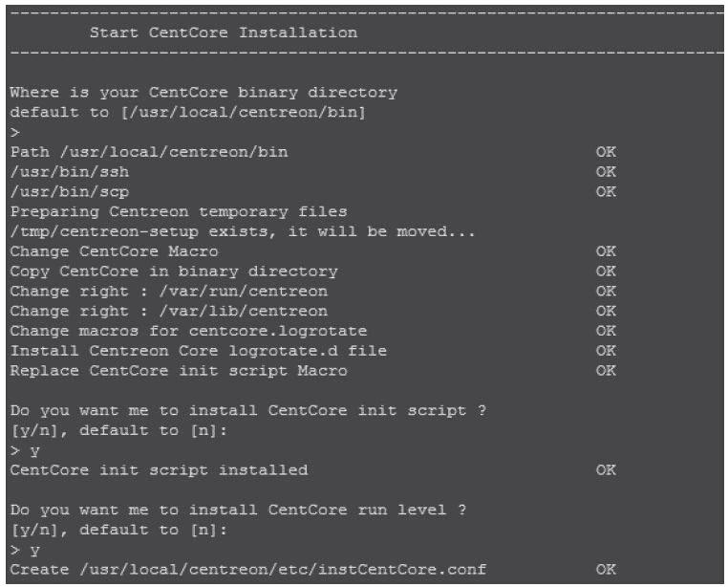This screenshot has height=587, width=728.
Task: Click the "CentCore init script installed" line
Action: coord(160,470)
